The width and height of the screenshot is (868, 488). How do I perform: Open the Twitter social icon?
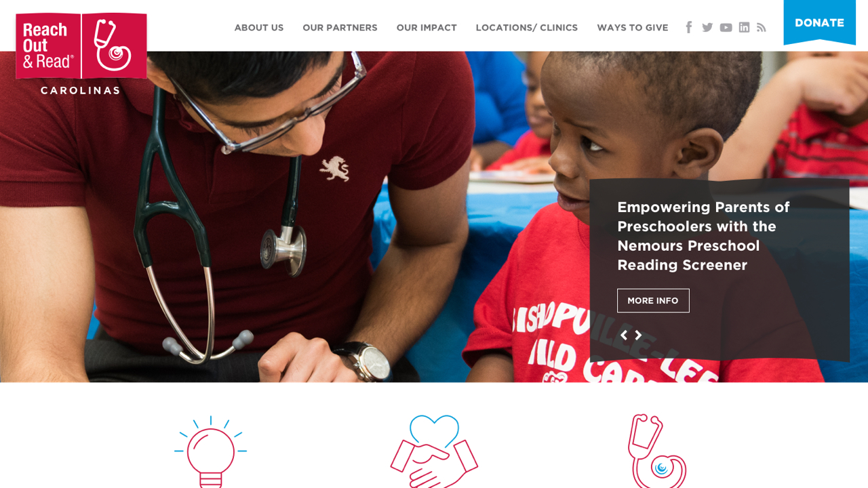(x=707, y=27)
